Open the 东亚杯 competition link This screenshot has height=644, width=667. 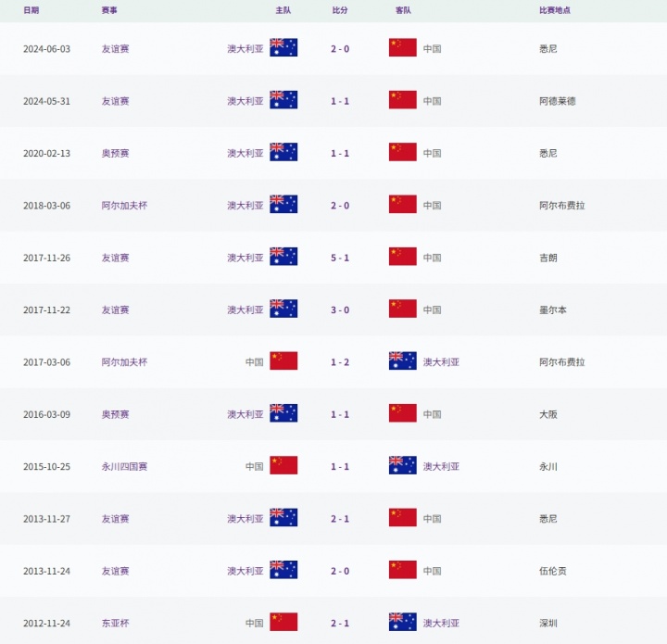point(115,624)
